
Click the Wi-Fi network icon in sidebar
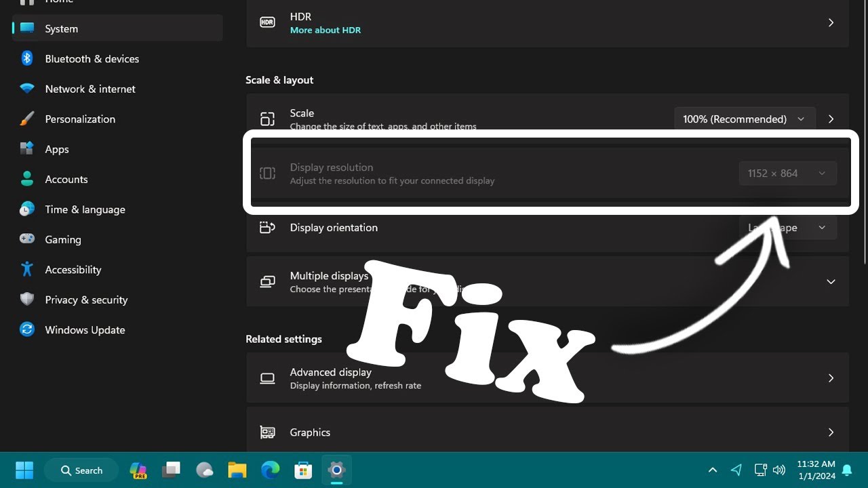[x=27, y=89]
